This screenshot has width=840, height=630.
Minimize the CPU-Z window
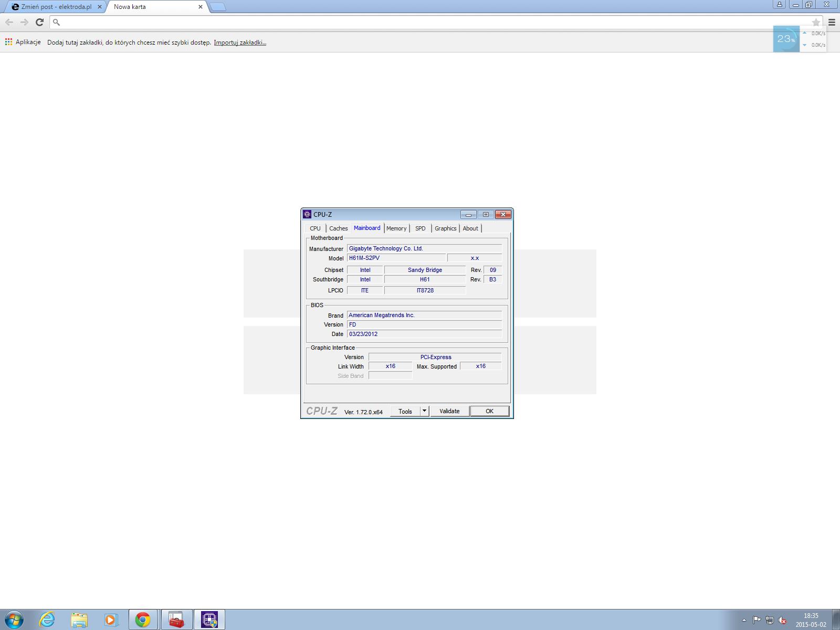click(468, 214)
